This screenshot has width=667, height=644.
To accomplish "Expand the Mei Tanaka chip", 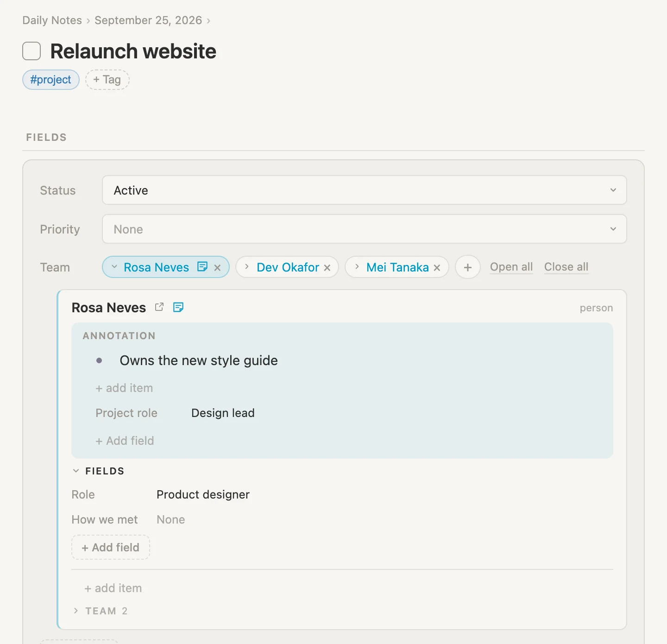I will (x=357, y=267).
